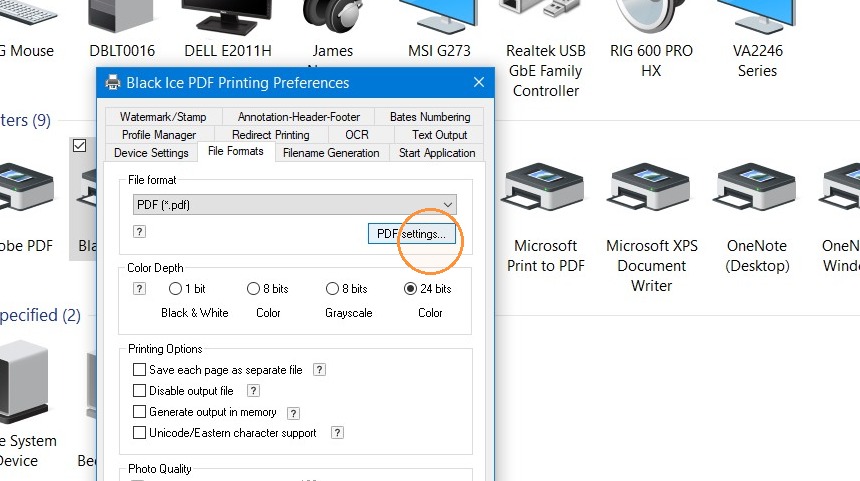Open the Profile Manager tab
860x481 pixels.
coord(159,135)
